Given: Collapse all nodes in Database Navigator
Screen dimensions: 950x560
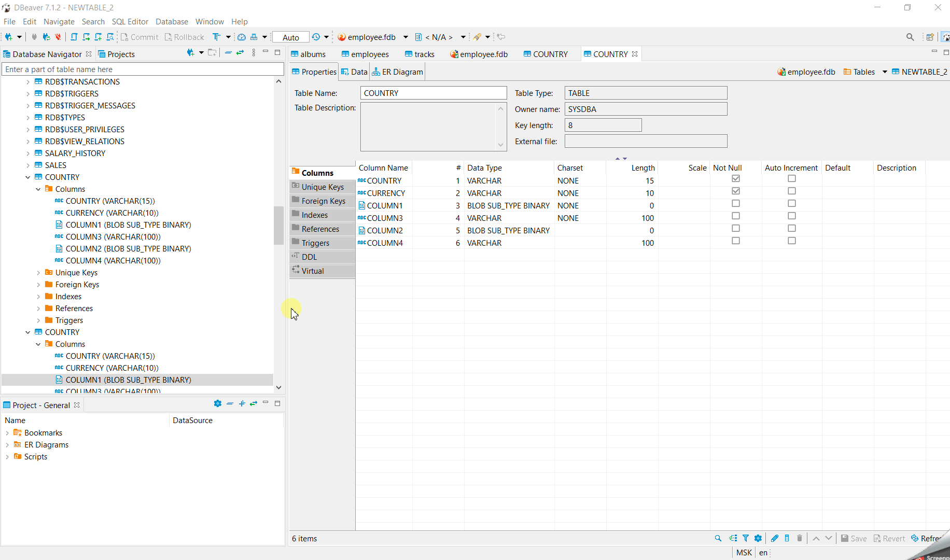Looking at the screenshot, I should pyautogui.click(x=228, y=53).
